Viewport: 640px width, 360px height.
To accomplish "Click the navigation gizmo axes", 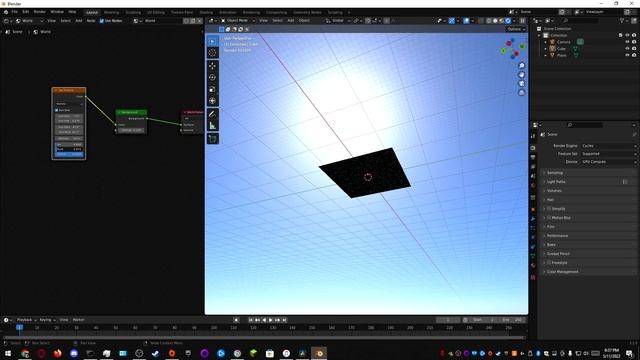I will [x=513, y=49].
